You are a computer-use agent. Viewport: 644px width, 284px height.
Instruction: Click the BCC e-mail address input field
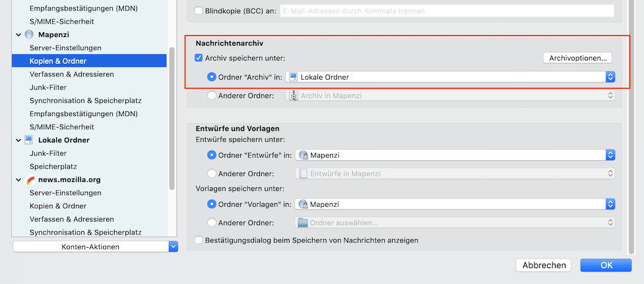coord(447,11)
